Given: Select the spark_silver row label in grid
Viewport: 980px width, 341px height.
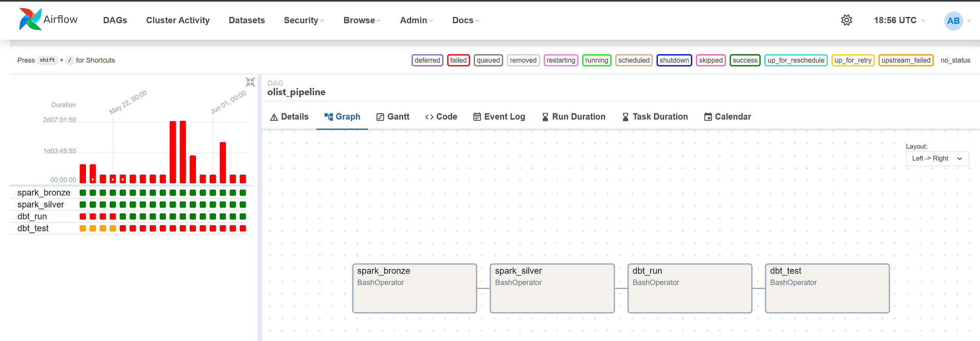Looking at the screenshot, I should 41,204.
